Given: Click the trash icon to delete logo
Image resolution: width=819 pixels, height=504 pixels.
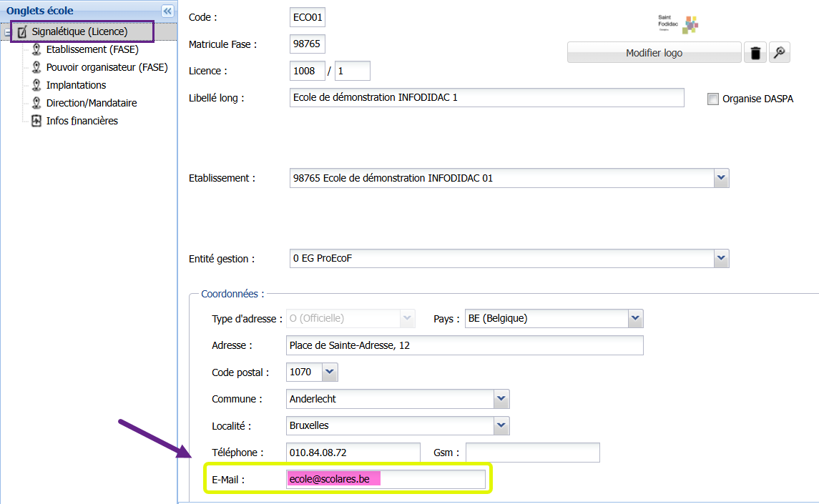Looking at the screenshot, I should [x=755, y=53].
